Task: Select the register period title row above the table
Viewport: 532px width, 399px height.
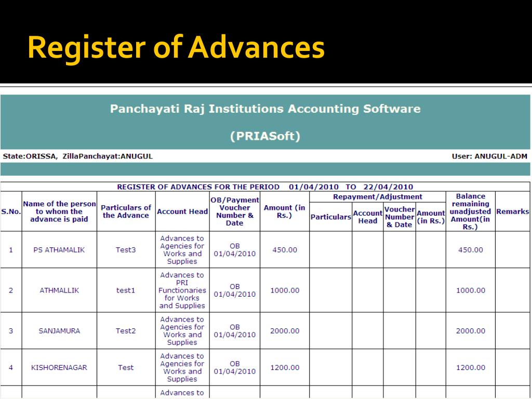Action: tap(265, 187)
